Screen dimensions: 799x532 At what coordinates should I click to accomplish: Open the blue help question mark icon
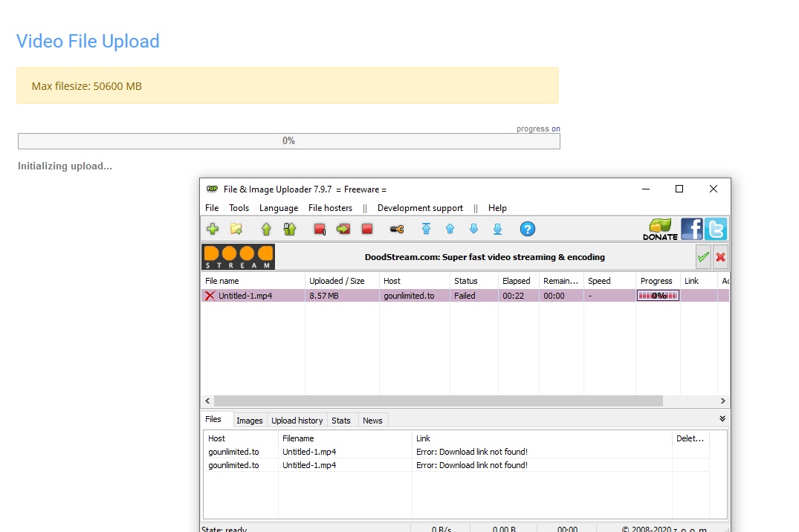(x=527, y=229)
